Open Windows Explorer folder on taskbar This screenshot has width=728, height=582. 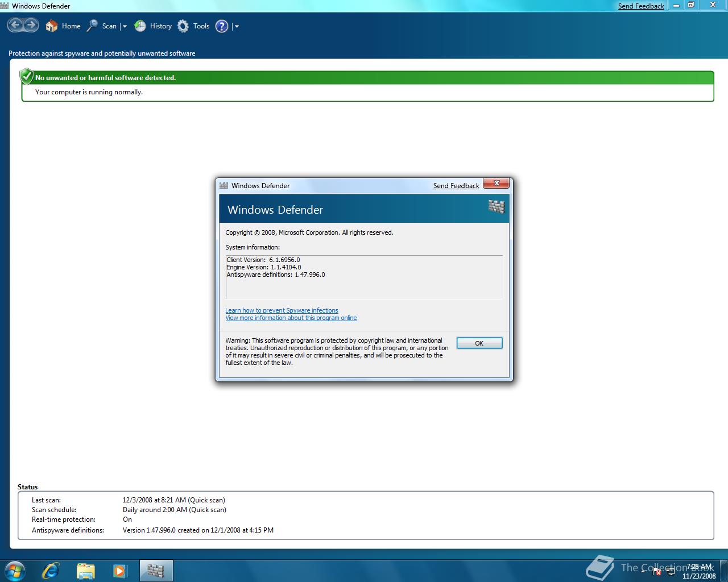click(x=85, y=571)
